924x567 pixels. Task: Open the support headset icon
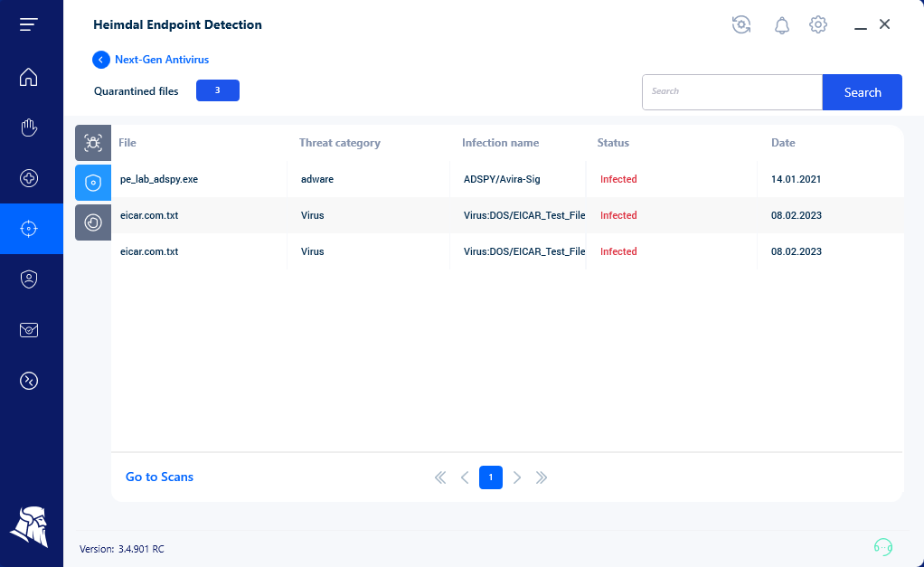pyautogui.click(x=882, y=547)
